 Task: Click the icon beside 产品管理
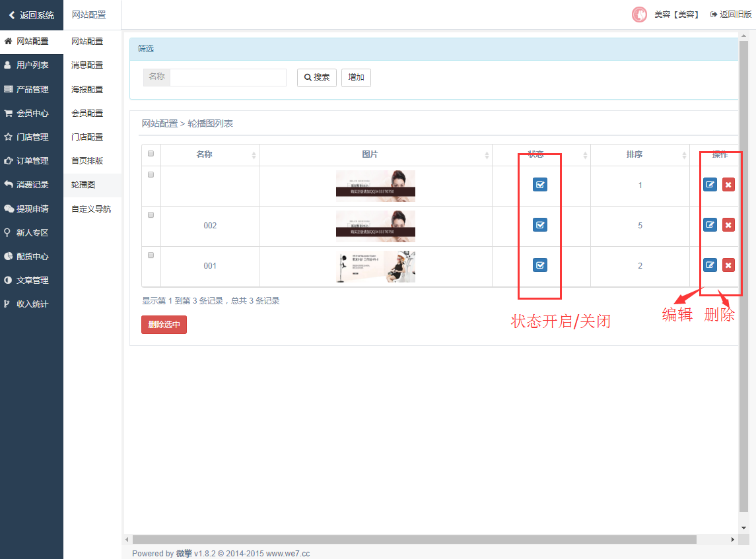coord(8,89)
